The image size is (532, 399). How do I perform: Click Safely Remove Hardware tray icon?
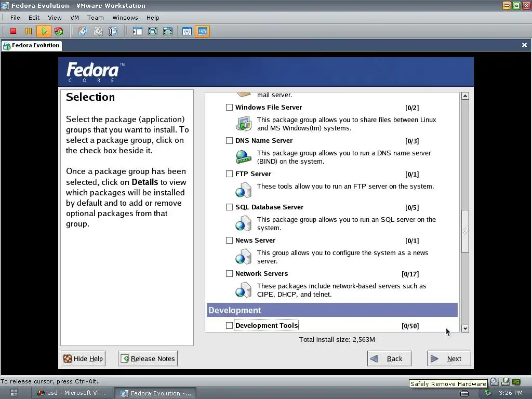point(488,393)
